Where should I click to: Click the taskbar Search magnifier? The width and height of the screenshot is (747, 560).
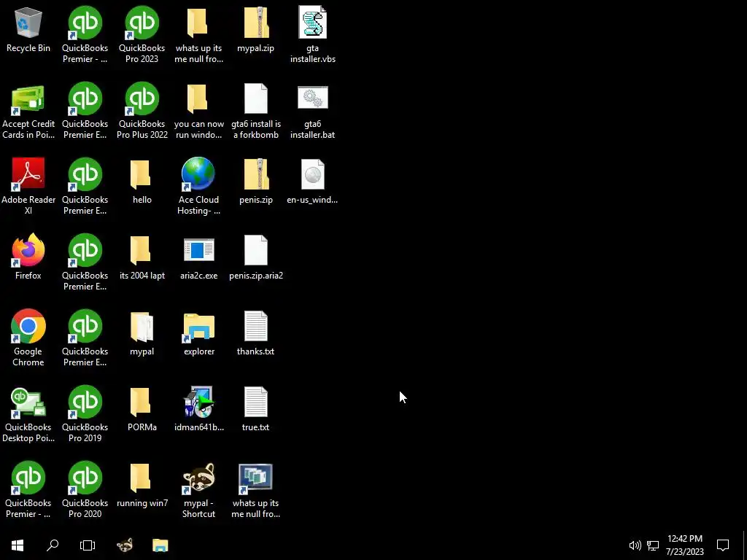click(53, 545)
